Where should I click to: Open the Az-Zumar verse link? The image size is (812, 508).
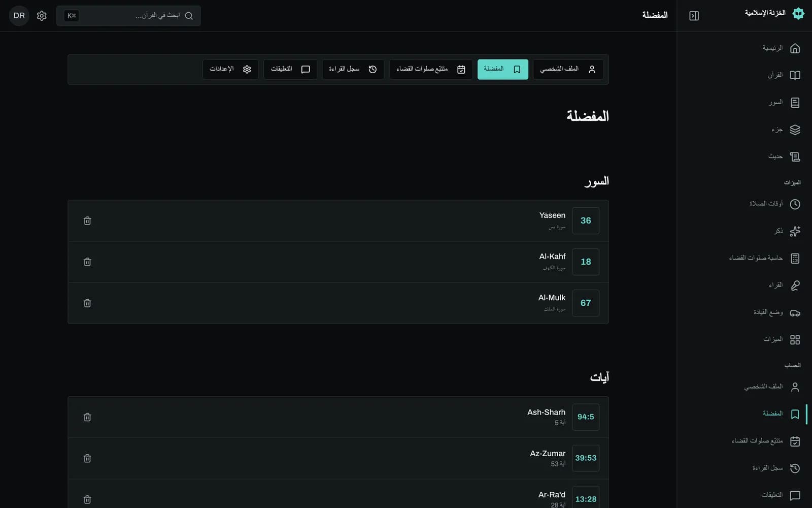548,454
